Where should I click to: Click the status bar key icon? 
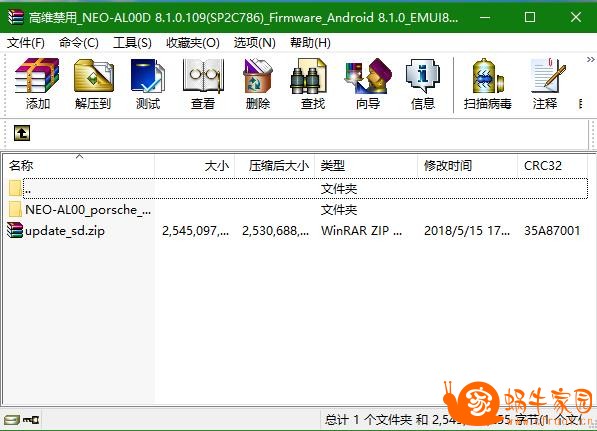pyautogui.click(x=31, y=420)
